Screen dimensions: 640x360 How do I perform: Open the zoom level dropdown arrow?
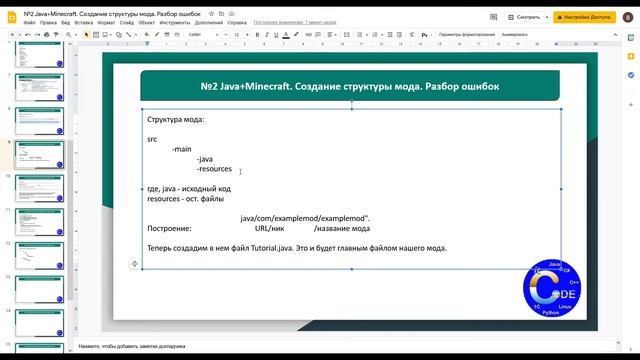pyautogui.click(x=76, y=35)
